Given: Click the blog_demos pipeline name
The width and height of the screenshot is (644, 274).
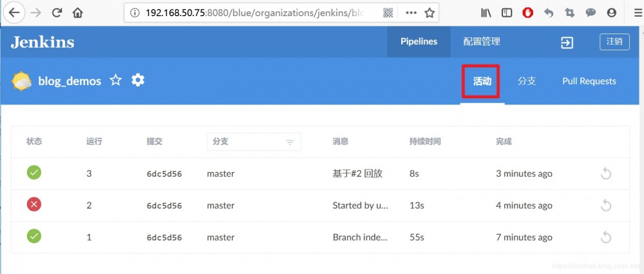Looking at the screenshot, I should click(70, 81).
